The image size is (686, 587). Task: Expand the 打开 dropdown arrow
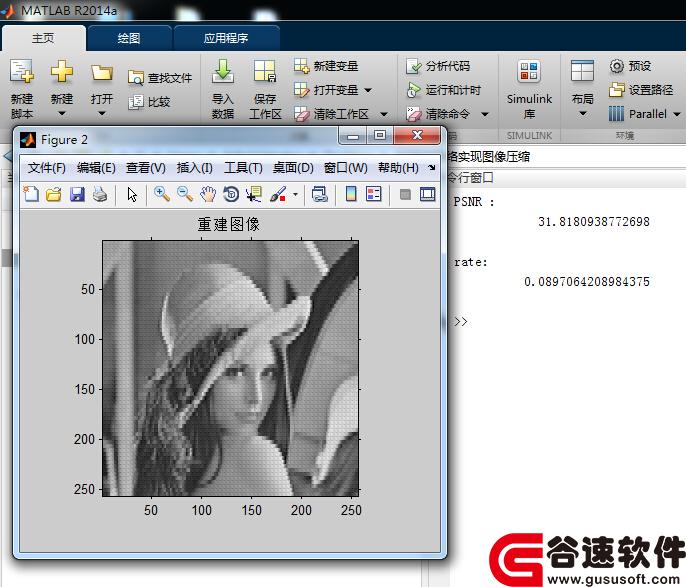[x=102, y=113]
